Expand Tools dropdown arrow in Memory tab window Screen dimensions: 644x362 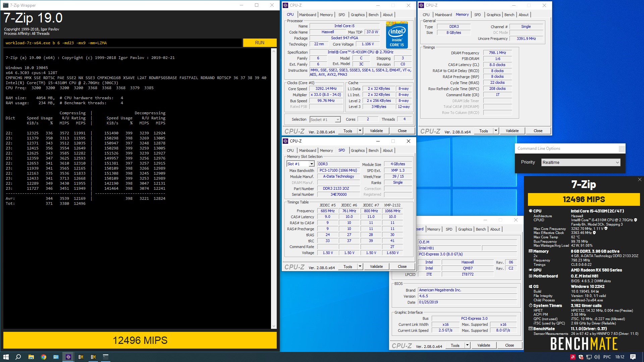tap(496, 131)
